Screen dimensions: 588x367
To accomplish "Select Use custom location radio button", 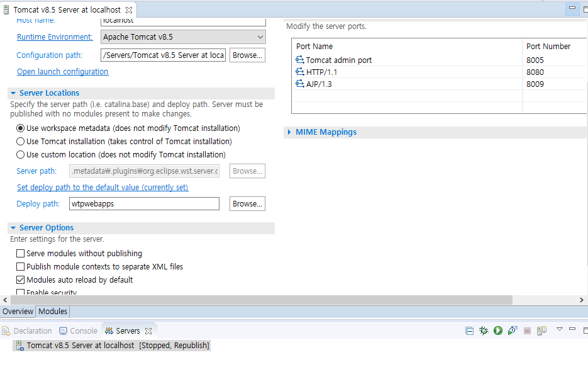I will click(x=21, y=155).
